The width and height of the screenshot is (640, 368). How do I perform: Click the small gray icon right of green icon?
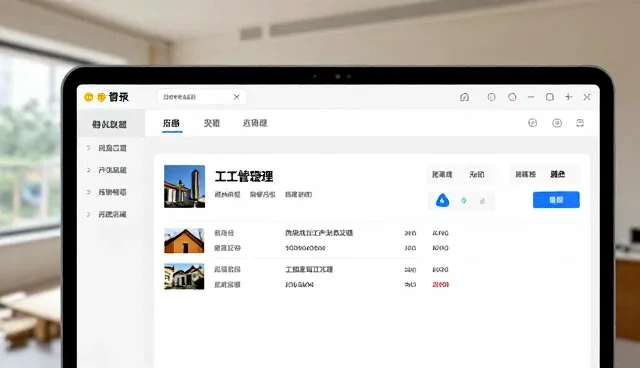(x=482, y=201)
